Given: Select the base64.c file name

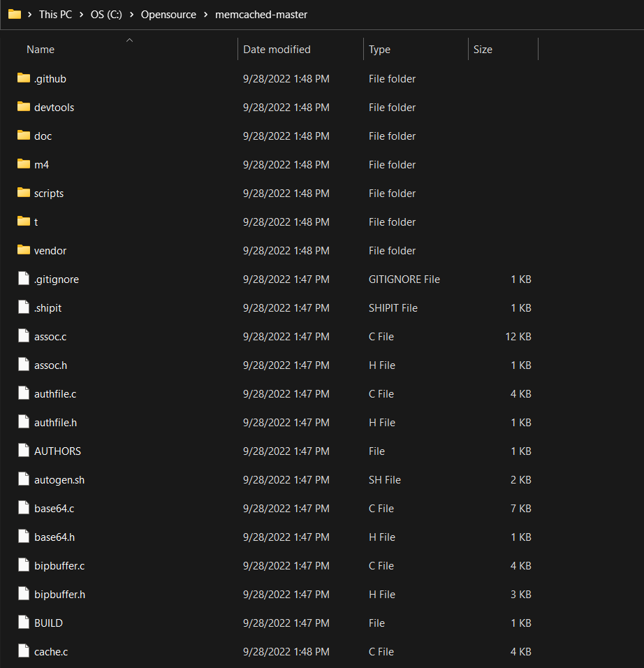Looking at the screenshot, I should click(54, 508).
